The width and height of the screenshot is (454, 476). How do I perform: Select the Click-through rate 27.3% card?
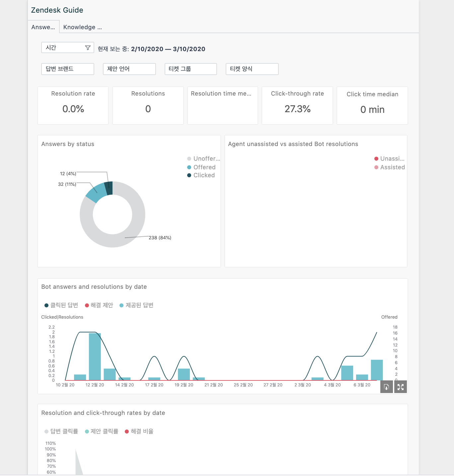pyautogui.click(x=297, y=106)
